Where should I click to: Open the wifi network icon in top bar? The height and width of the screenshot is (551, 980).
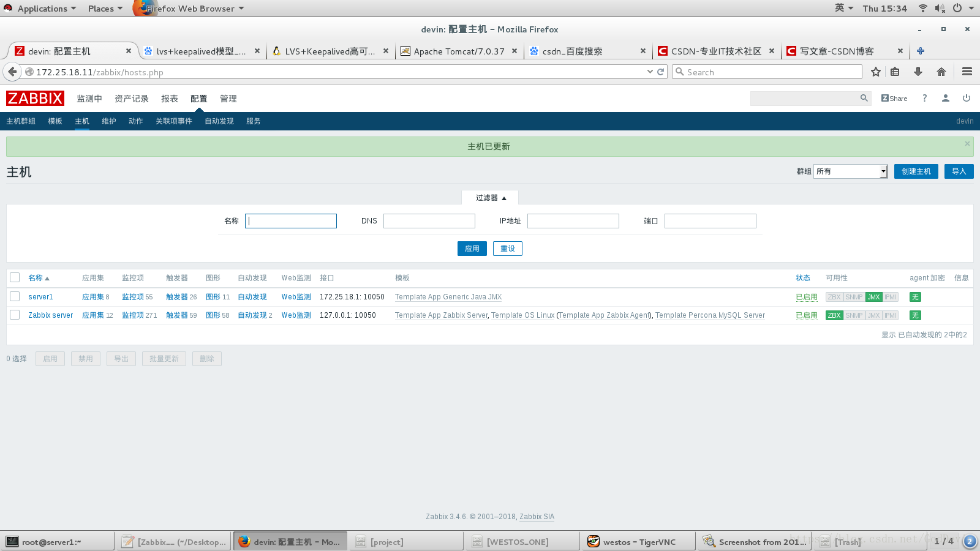(x=922, y=8)
